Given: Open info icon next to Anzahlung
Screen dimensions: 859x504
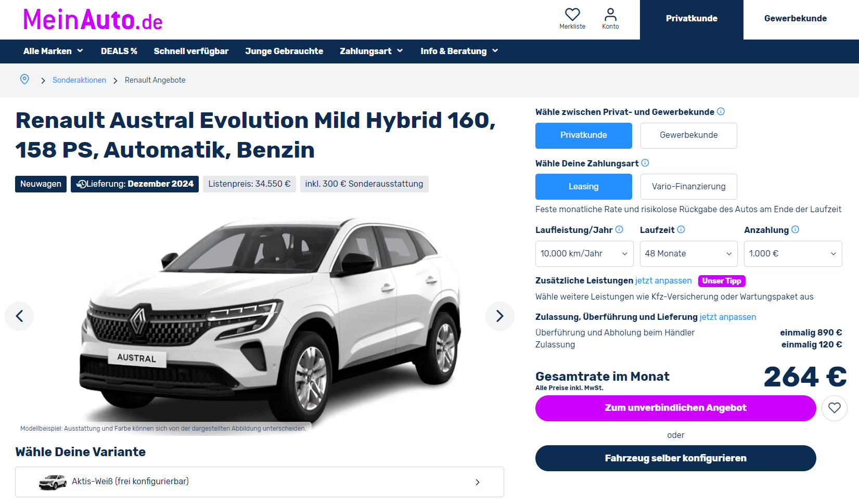Looking at the screenshot, I should [x=795, y=229].
